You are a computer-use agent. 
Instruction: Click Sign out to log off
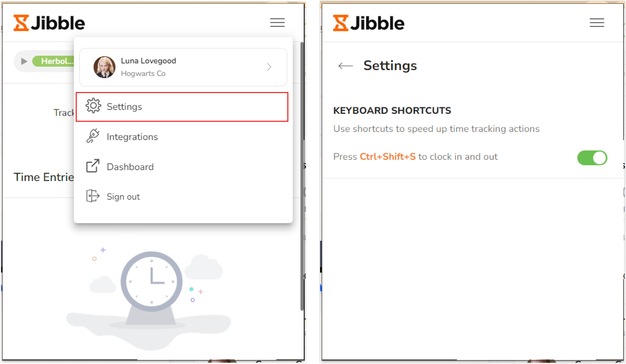point(123,197)
